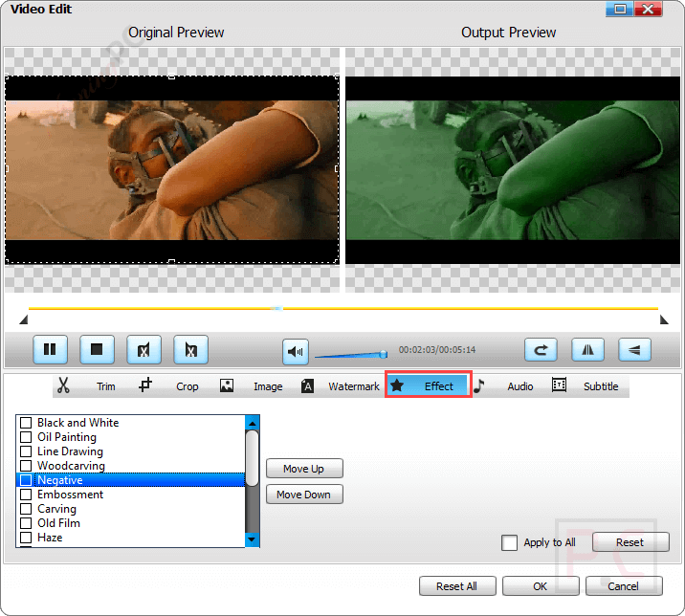Set trim end point marker button
685x616 pixels.
[x=190, y=349]
